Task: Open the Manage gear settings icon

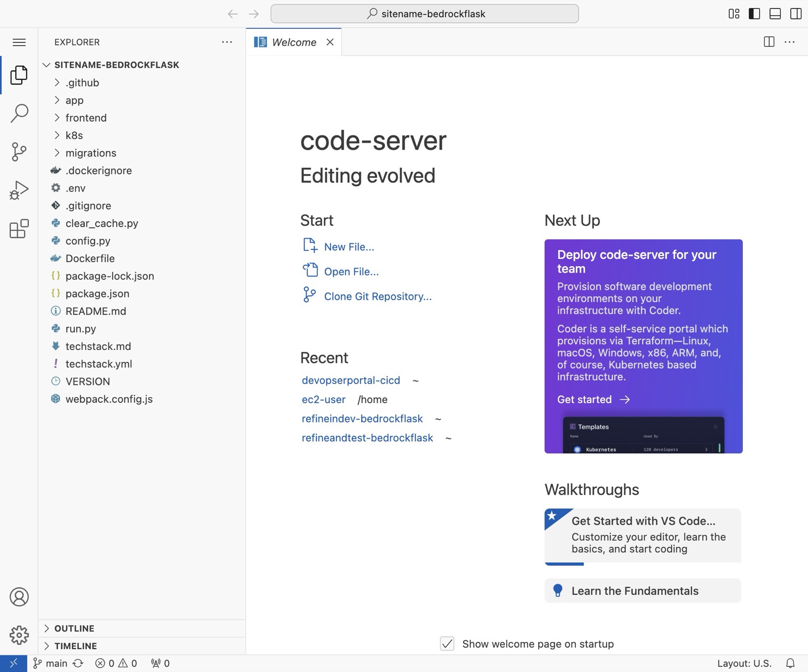Action: click(x=19, y=635)
